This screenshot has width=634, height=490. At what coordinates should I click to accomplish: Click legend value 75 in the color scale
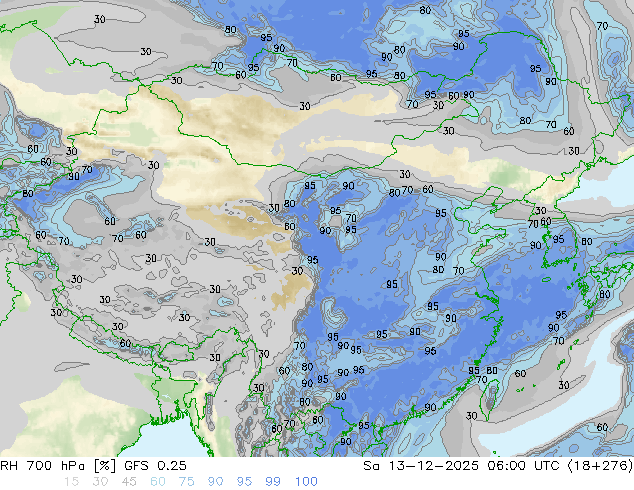[186, 482]
